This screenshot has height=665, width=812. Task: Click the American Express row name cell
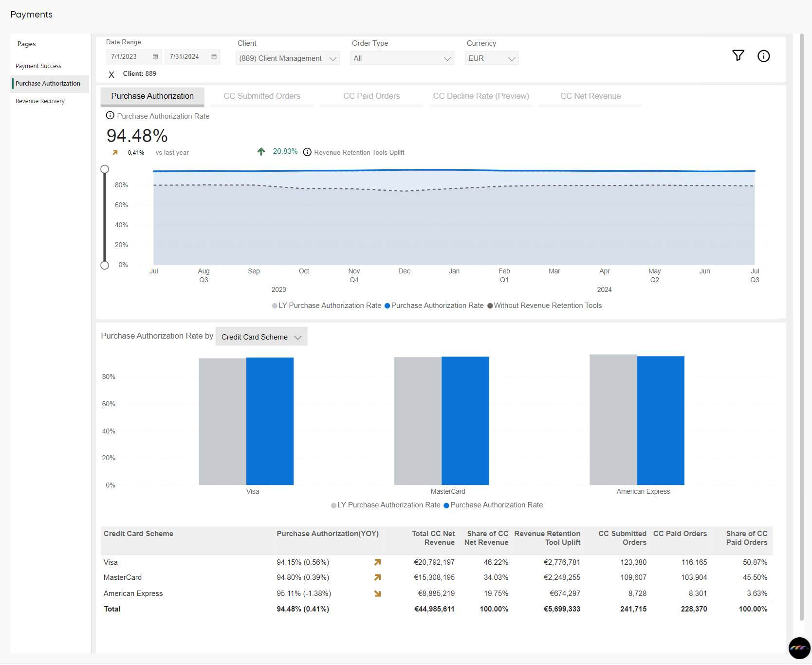click(133, 593)
